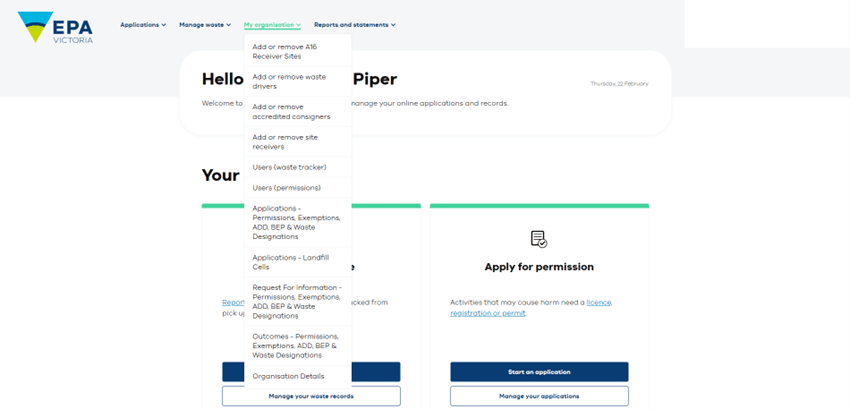
Task: Select Organisation Details menu item
Action: pyautogui.click(x=298, y=376)
